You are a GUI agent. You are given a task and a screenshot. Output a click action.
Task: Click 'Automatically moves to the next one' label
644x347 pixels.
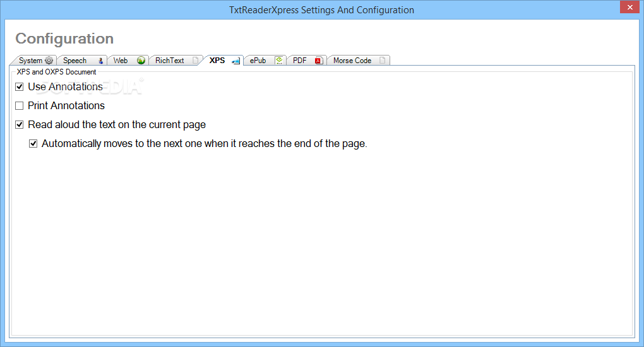(204, 143)
